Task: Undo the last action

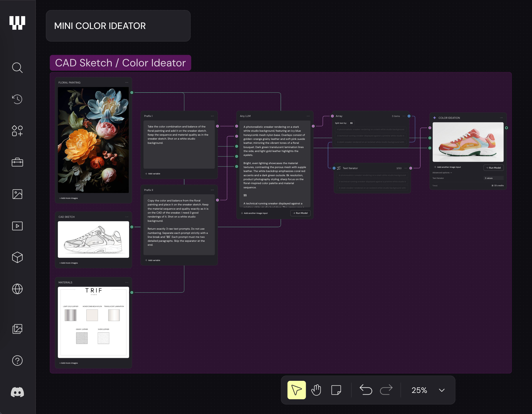Action: point(366,390)
